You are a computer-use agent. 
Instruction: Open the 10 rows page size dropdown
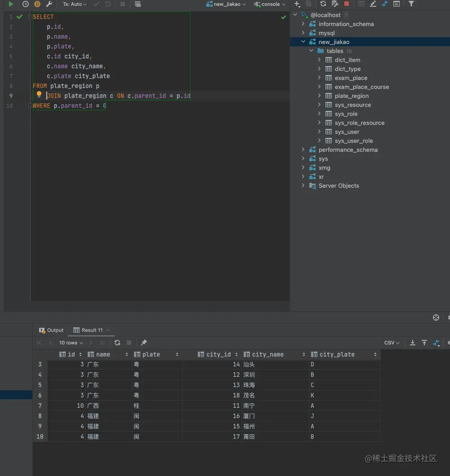[x=71, y=343]
